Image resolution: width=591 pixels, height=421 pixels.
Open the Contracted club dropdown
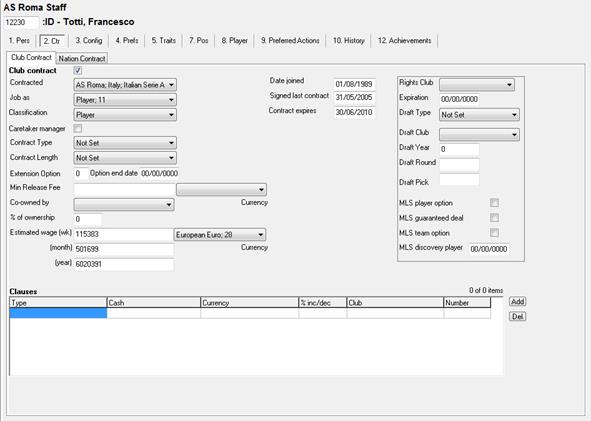click(125, 85)
